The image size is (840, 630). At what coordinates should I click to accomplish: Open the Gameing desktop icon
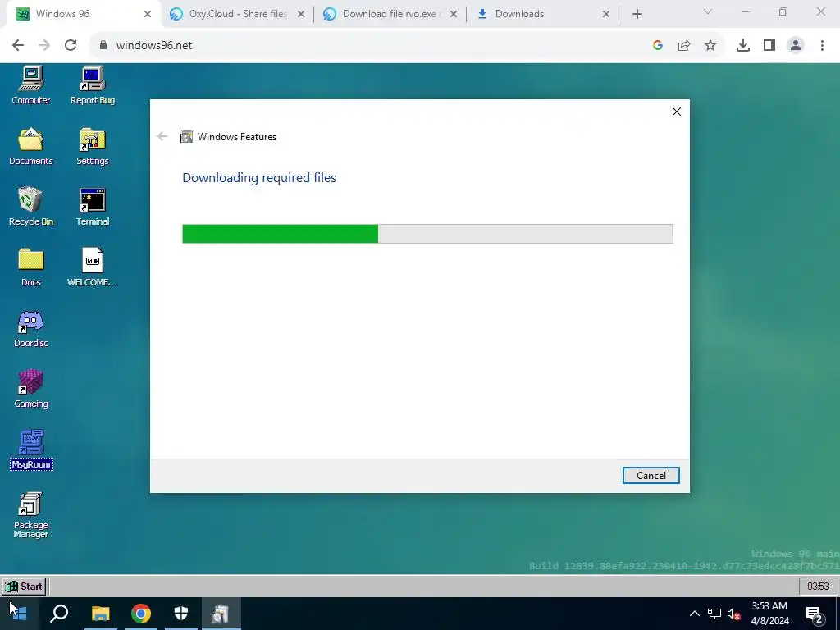point(30,389)
